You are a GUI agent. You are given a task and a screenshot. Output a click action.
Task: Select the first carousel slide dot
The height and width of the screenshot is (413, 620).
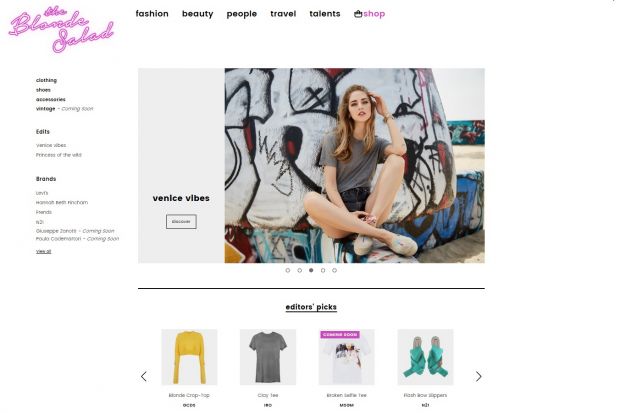pos(287,270)
